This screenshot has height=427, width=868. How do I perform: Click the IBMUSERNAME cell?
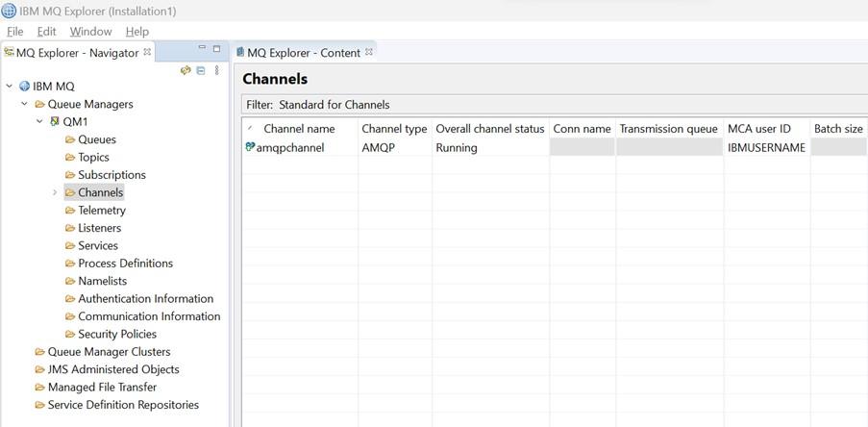coord(767,148)
